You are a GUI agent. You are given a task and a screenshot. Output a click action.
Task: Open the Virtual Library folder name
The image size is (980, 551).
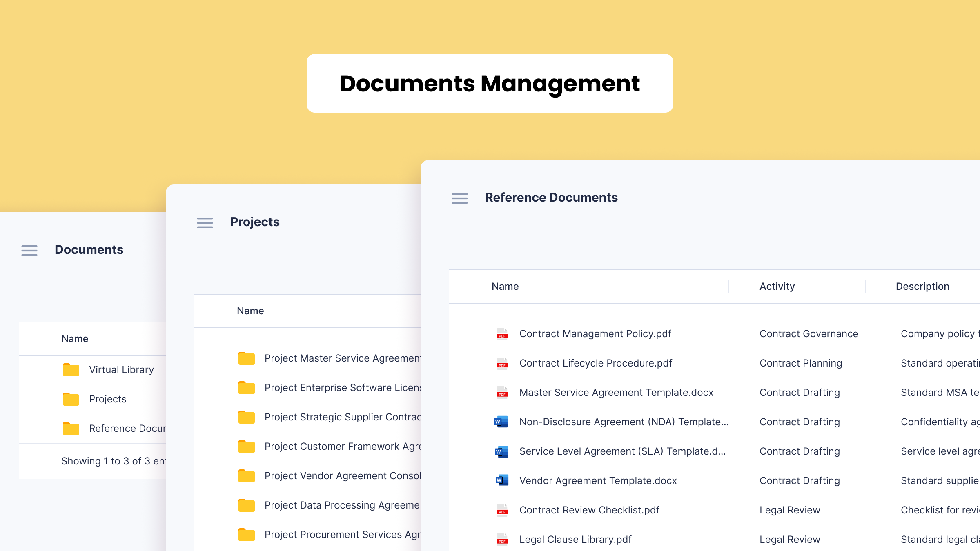coord(121,370)
